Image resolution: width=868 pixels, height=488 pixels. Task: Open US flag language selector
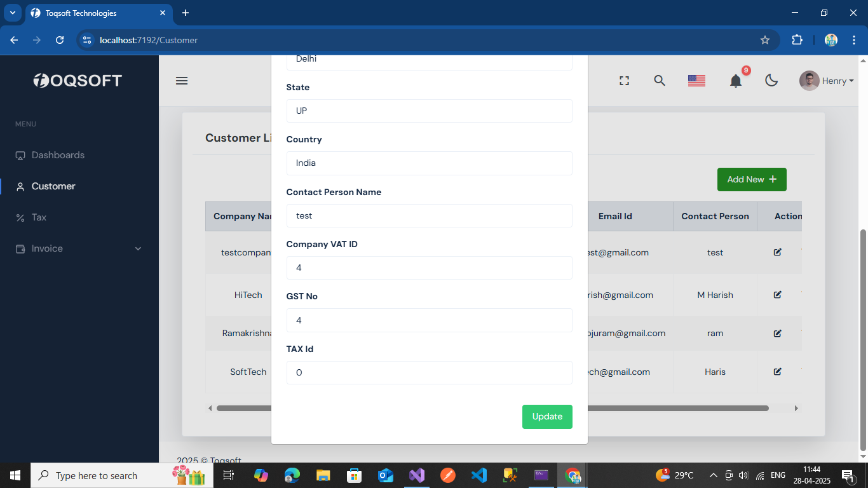(x=696, y=81)
